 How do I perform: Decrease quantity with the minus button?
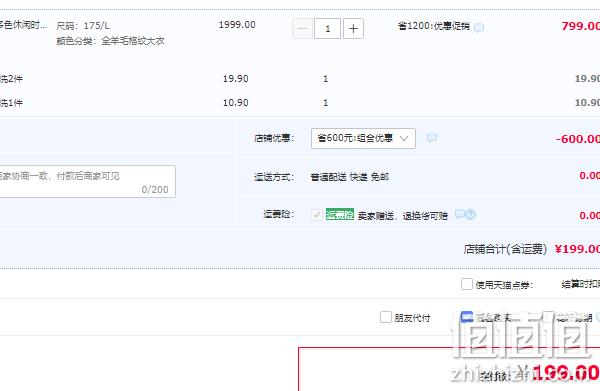point(302,29)
